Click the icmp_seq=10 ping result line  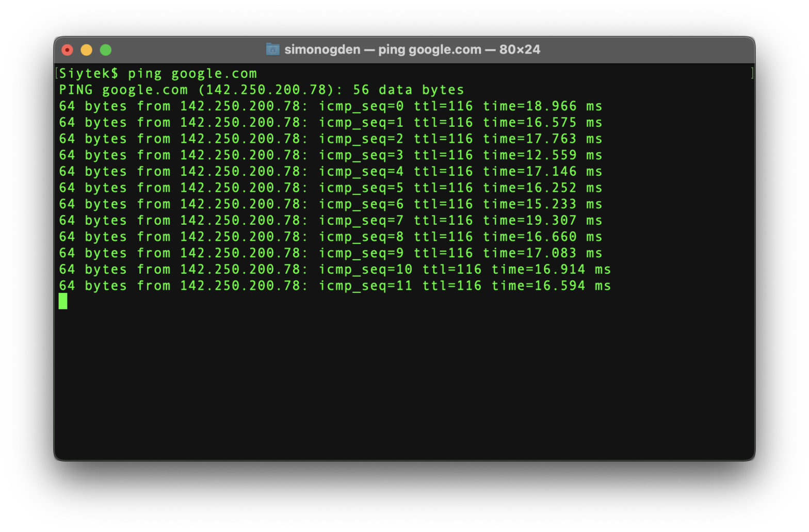point(334,270)
